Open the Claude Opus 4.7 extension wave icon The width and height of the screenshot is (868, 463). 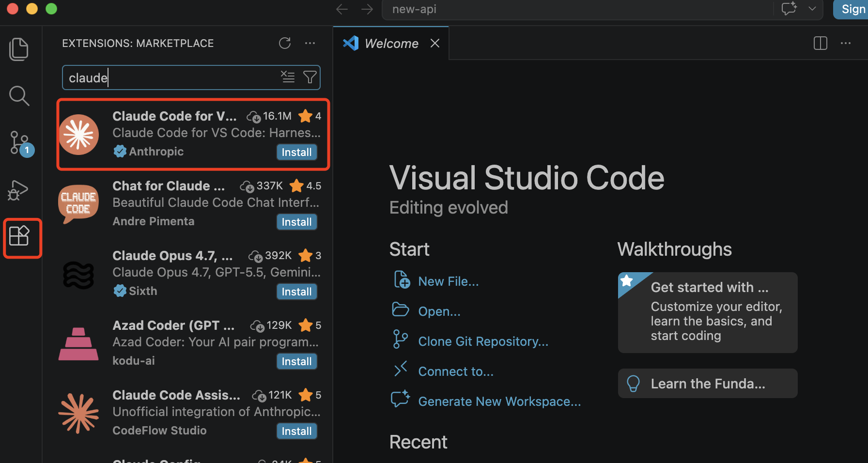[78, 275]
